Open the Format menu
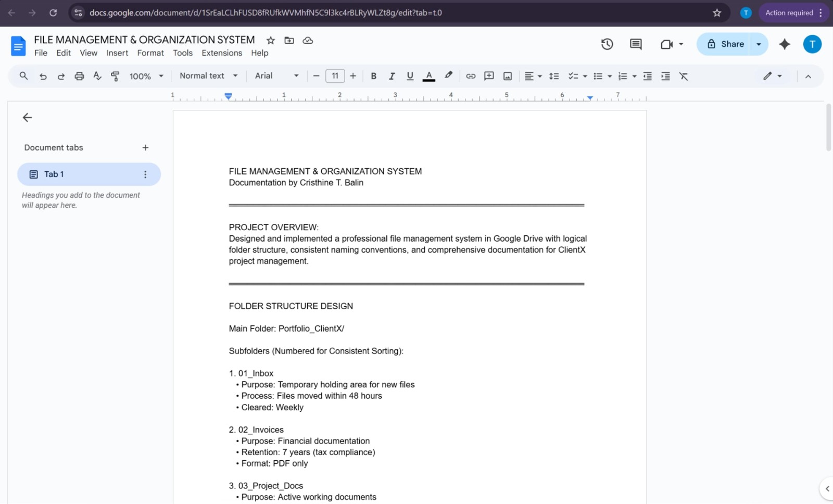The width and height of the screenshot is (833, 504). pyautogui.click(x=150, y=53)
